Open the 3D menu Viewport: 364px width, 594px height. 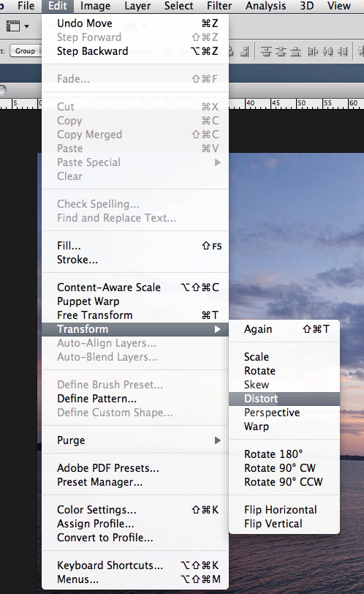(307, 6)
